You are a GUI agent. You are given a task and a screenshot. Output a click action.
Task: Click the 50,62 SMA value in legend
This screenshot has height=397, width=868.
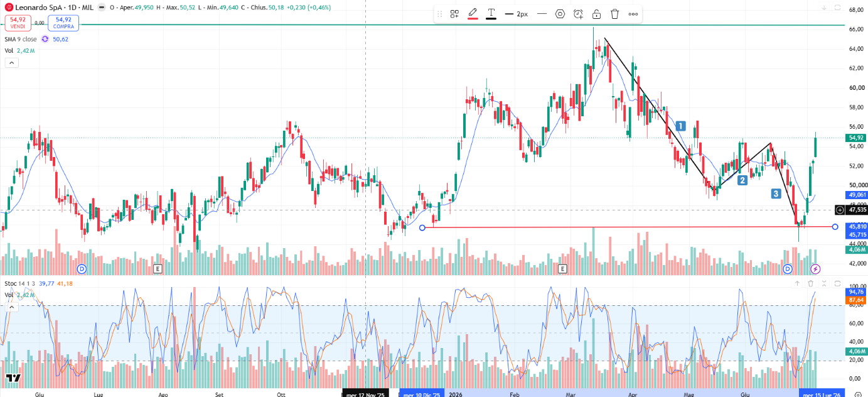(x=60, y=39)
